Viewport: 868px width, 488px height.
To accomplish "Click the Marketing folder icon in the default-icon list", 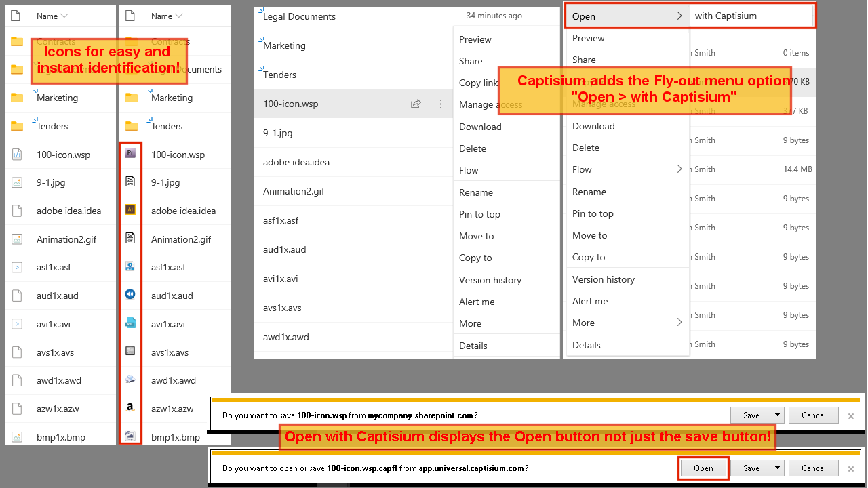I will [17, 98].
